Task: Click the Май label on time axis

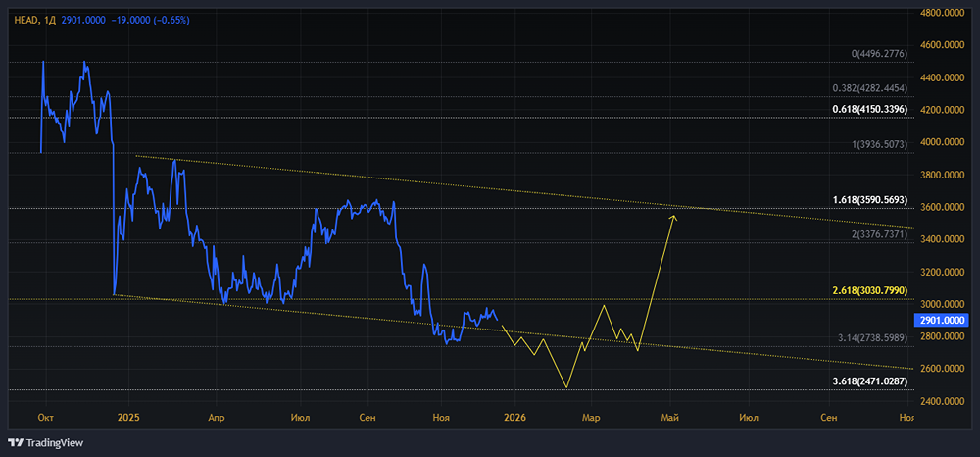Action: (x=670, y=417)
